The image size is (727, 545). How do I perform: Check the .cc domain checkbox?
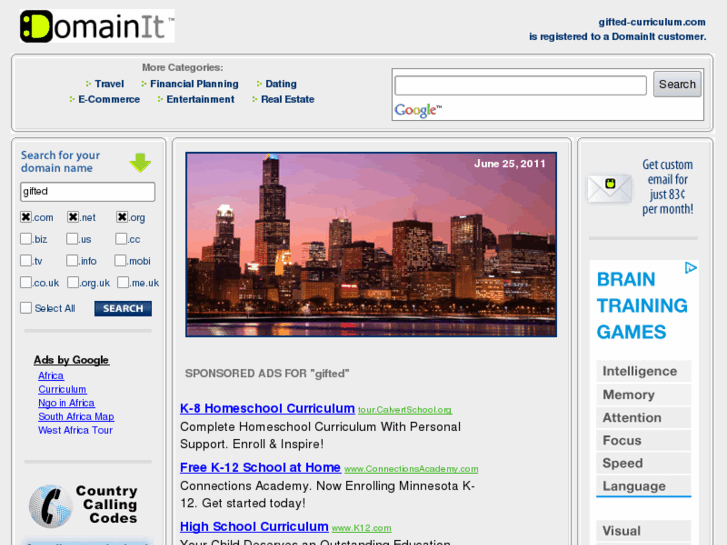121,239
